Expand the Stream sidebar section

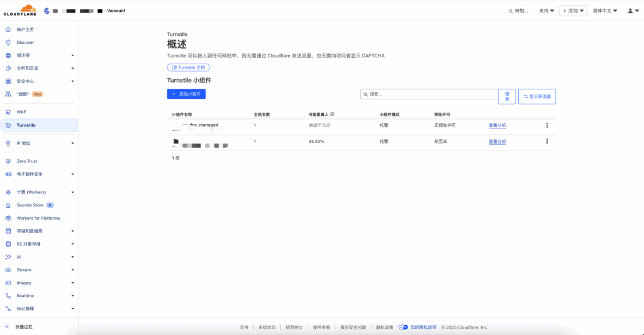(x=73, y=270)
